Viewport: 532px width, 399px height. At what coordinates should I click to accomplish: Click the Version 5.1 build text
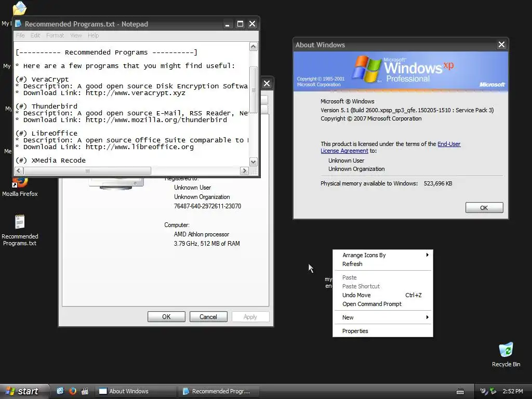pos(407,110)
